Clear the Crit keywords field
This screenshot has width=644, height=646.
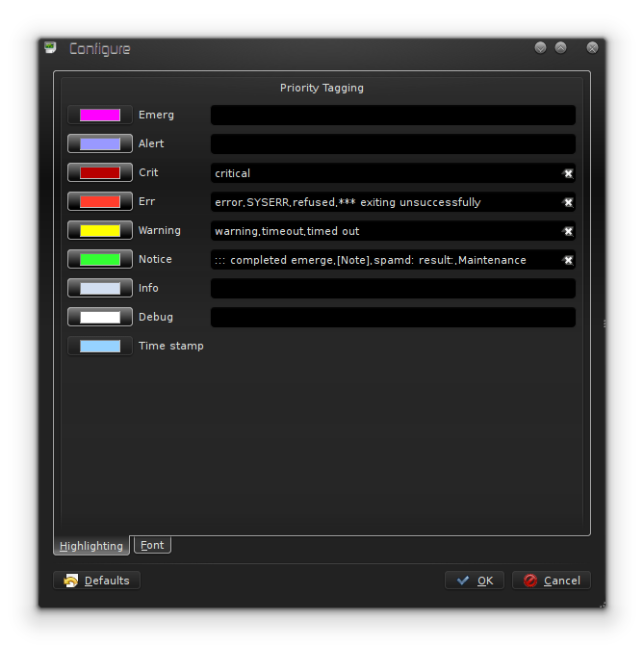(568, 173)
